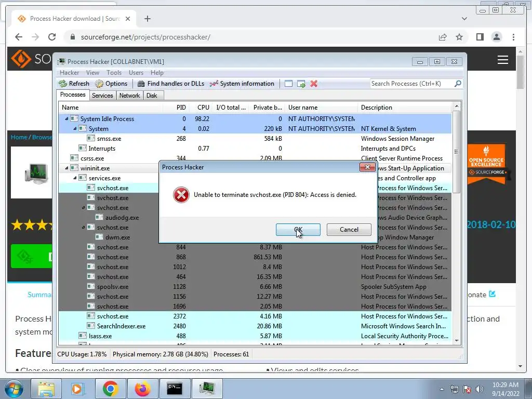Select the Interrupts row
The height and width of the screenshot is (399, 532).
click(x=255, y=148)
